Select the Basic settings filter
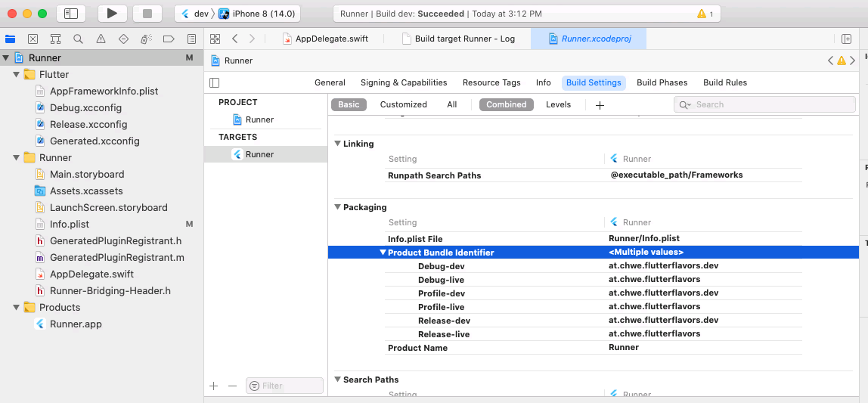 coord(349,104)
